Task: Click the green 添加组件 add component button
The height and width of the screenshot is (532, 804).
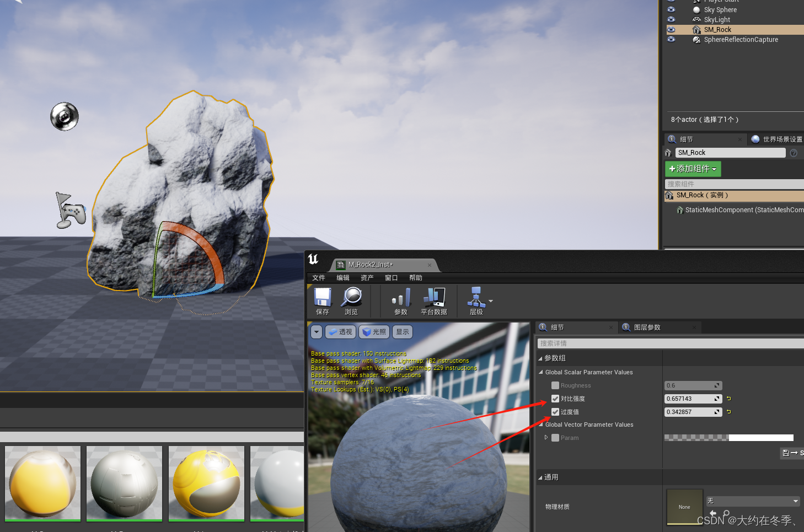Action: (693, 169)
